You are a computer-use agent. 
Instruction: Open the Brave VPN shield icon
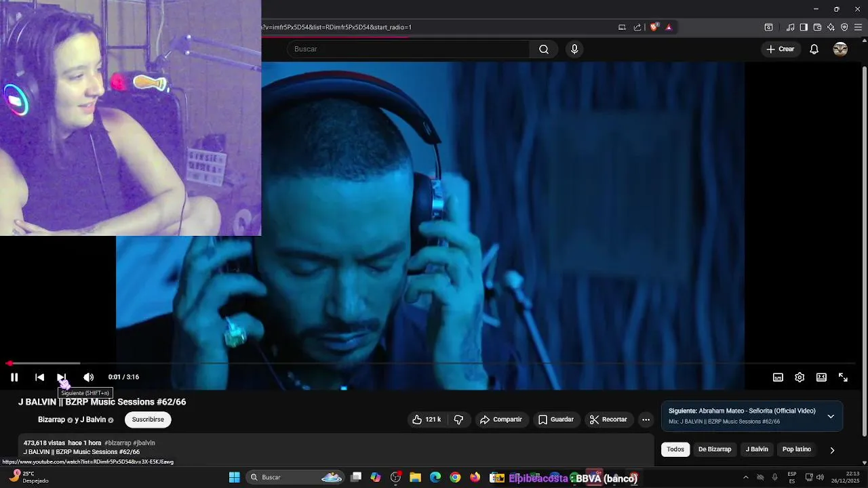tap(844, 27)
